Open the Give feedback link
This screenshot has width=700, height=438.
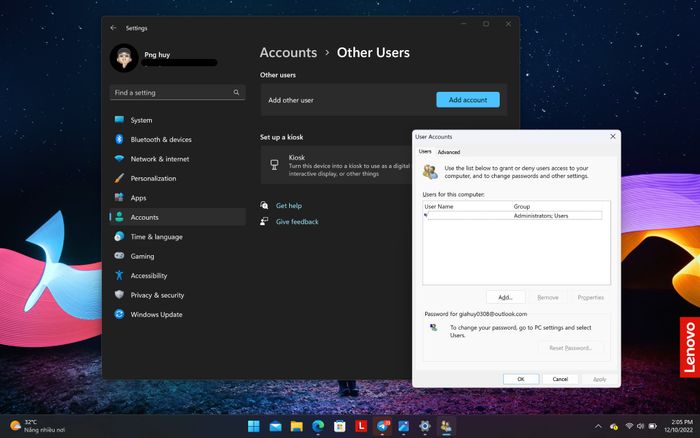click(297, 222)
